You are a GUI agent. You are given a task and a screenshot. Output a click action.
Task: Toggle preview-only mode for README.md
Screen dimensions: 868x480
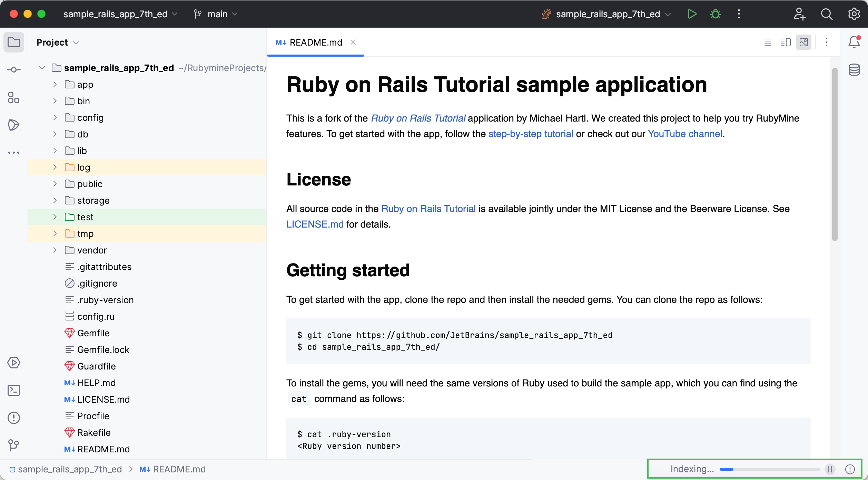804,42
